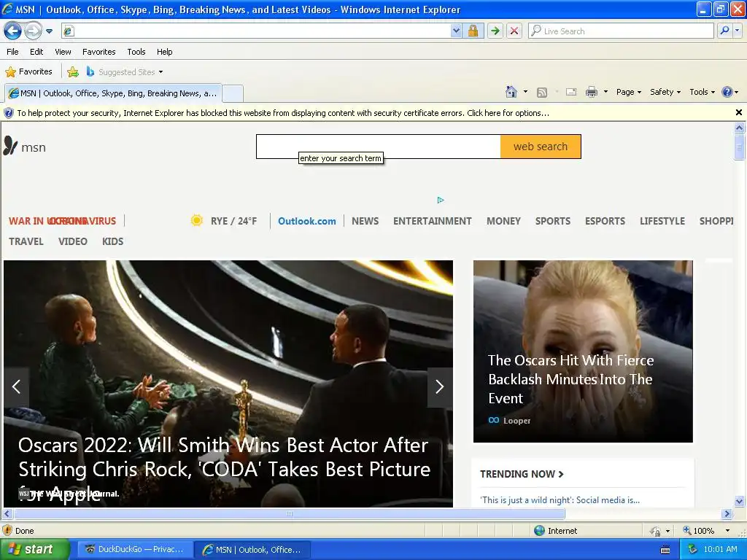Open the Suggested Sites dropdown

click(125, 72)
